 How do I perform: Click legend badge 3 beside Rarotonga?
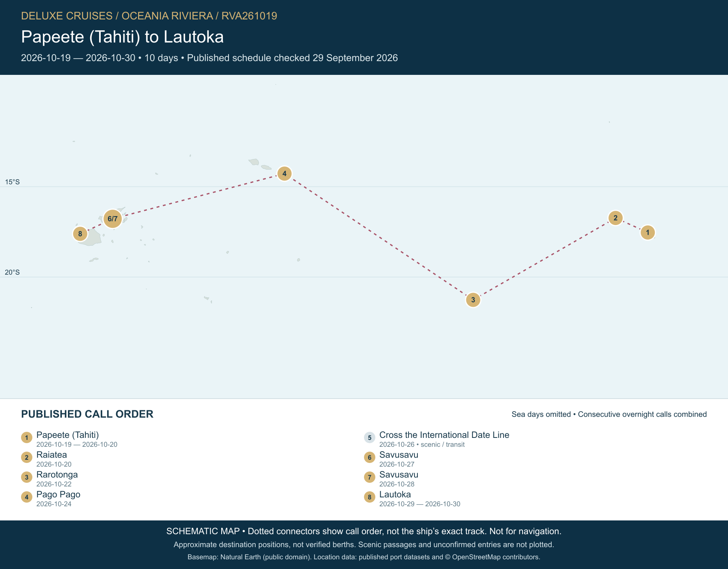tap(26, 477)
